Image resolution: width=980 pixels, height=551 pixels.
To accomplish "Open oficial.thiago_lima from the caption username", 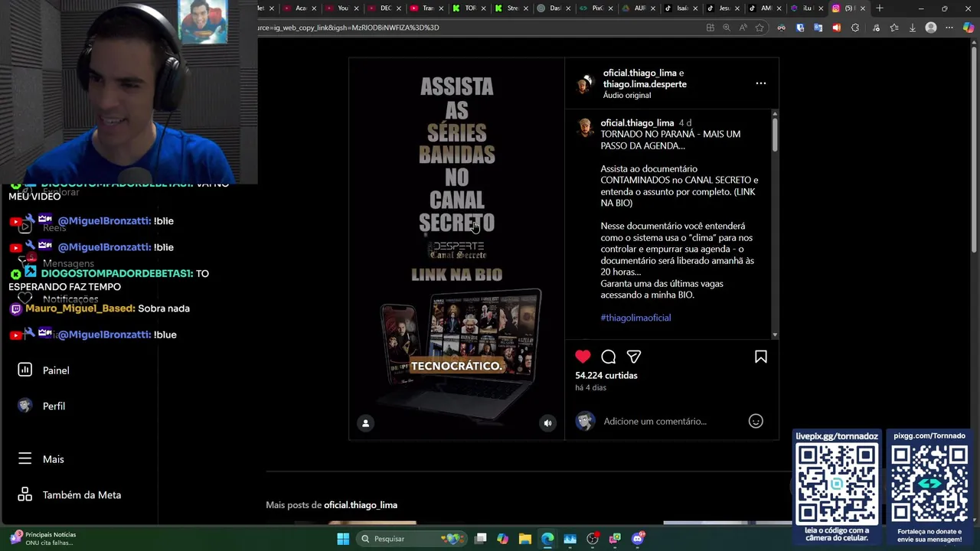I will click(x=637, y=122).
